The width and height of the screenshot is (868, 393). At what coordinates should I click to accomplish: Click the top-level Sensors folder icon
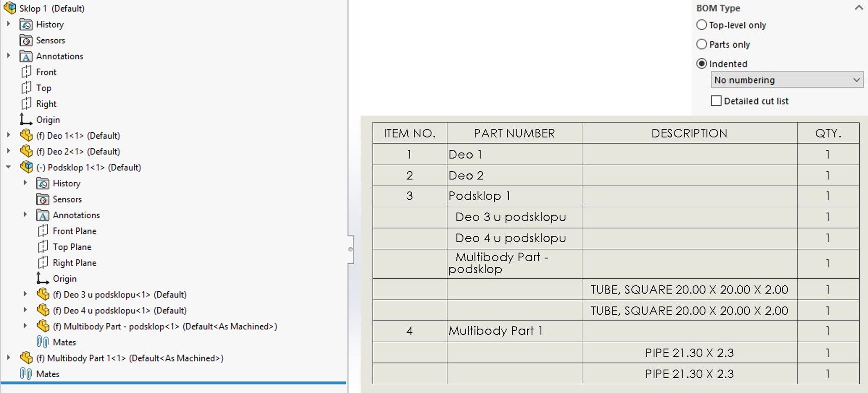26,40
